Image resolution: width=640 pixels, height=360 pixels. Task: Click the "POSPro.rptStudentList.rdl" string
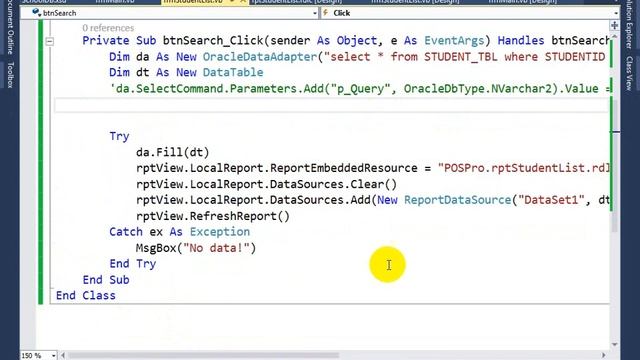[x=524, y=168]
